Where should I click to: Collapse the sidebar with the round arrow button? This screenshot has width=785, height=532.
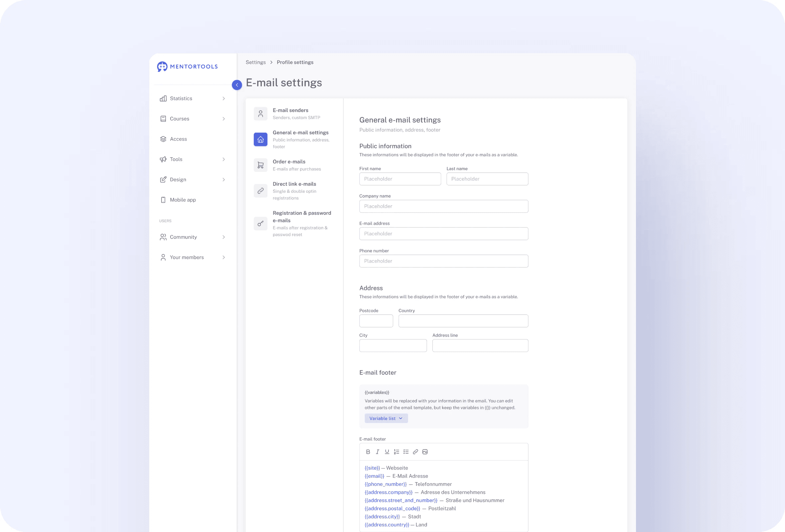(x=237, y=85)
